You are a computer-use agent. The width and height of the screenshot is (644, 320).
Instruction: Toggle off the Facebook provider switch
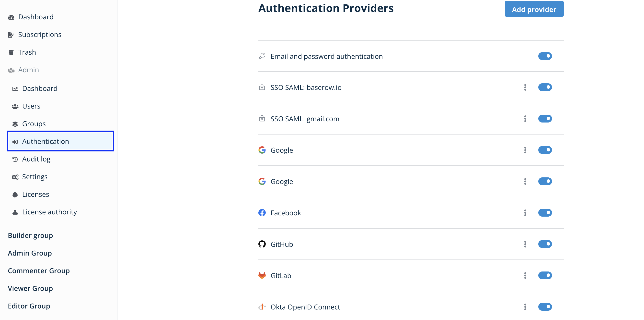click(545, 213)
